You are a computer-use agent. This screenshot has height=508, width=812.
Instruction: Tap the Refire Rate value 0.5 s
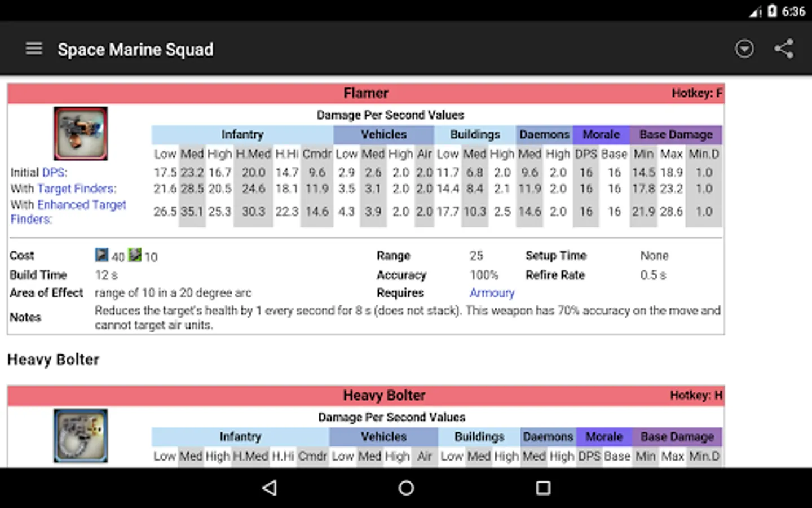point(653,275)
